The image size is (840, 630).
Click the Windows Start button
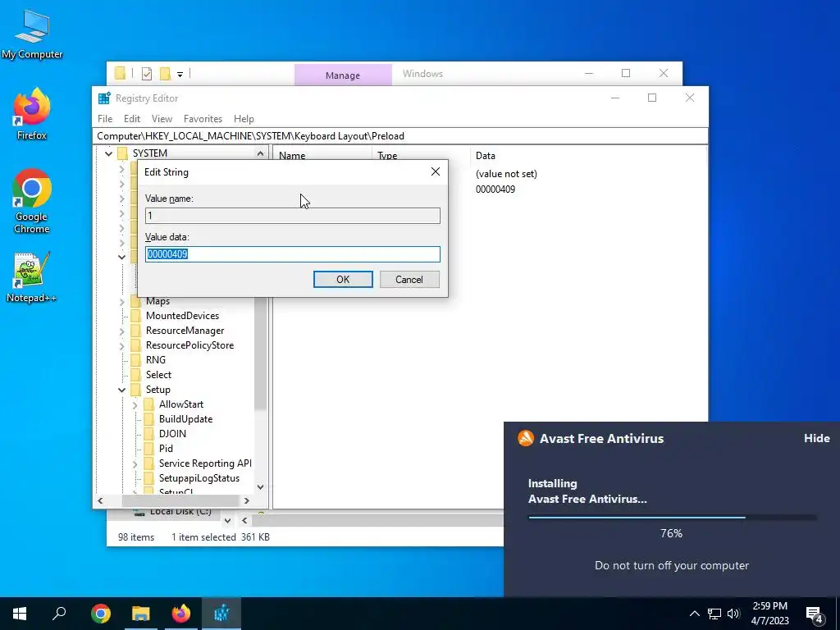(20, 614)
